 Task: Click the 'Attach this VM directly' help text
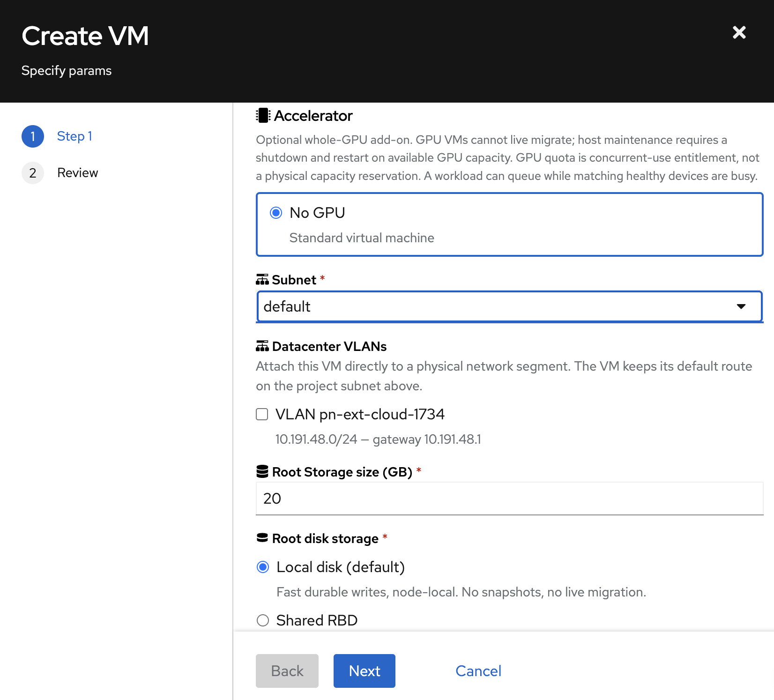tap(504, 376)
